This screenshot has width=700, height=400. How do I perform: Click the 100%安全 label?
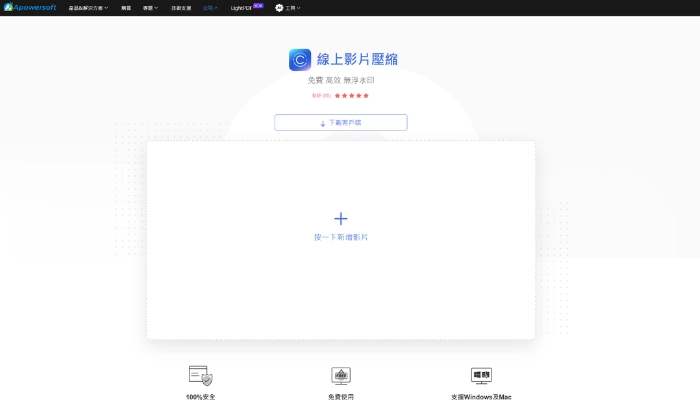click(200, 396)
